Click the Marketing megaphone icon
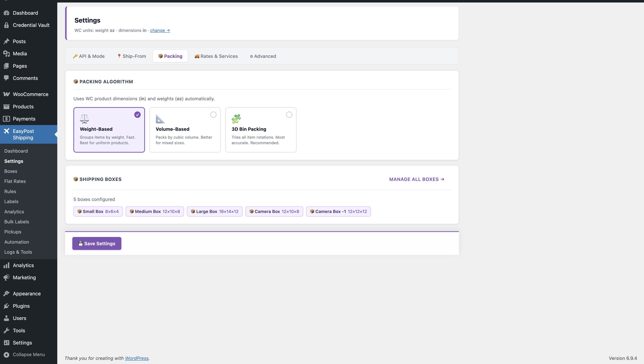The image size is (644, 364). pos(6,277)
